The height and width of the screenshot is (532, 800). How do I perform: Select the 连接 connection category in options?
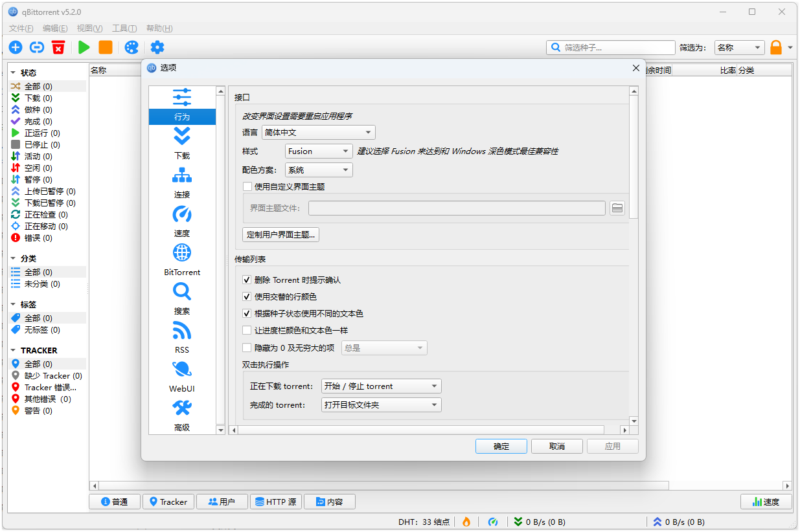pos(182,183)
